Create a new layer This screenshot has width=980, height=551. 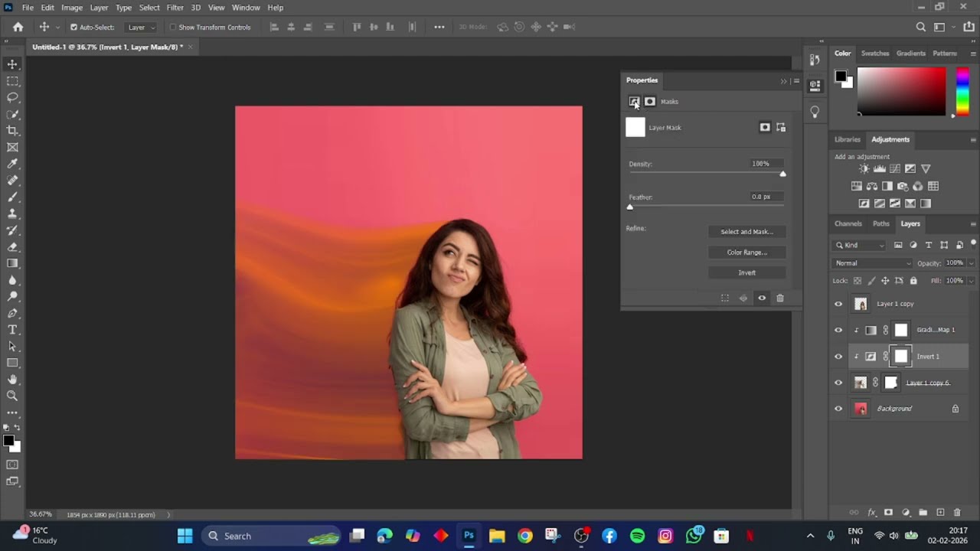click(941, 512)
